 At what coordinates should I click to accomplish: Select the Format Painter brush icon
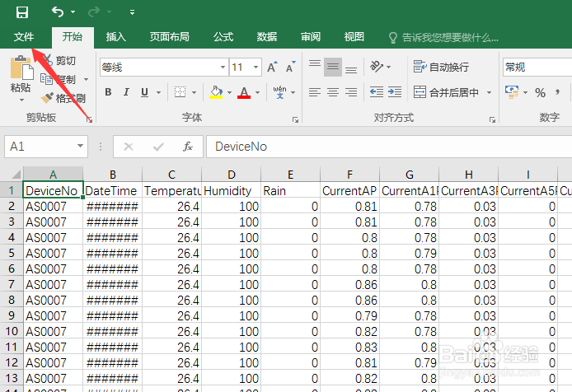[x=47, y=98]
